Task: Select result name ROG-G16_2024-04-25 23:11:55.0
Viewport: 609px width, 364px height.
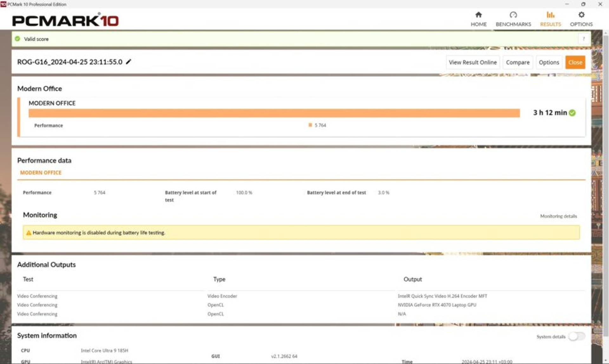Action: click(x=70, y=62)
